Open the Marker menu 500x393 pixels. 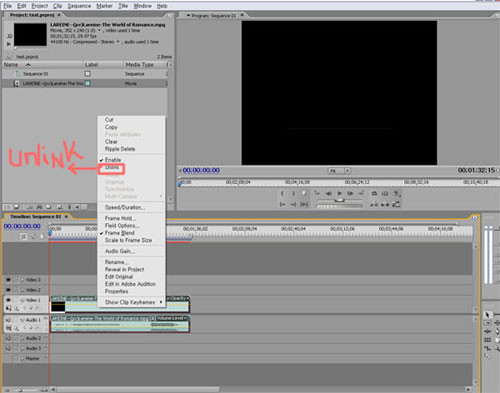coord(104,6)
